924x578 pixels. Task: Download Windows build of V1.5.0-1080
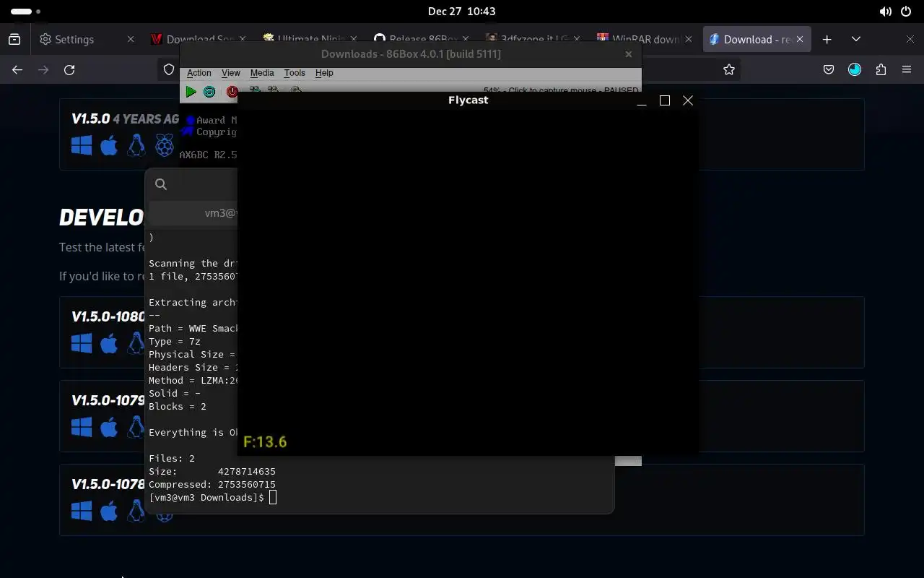[x=82, y=342]
